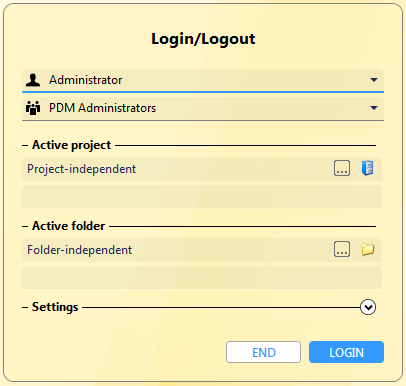Click the END button

tap(263, 352)
